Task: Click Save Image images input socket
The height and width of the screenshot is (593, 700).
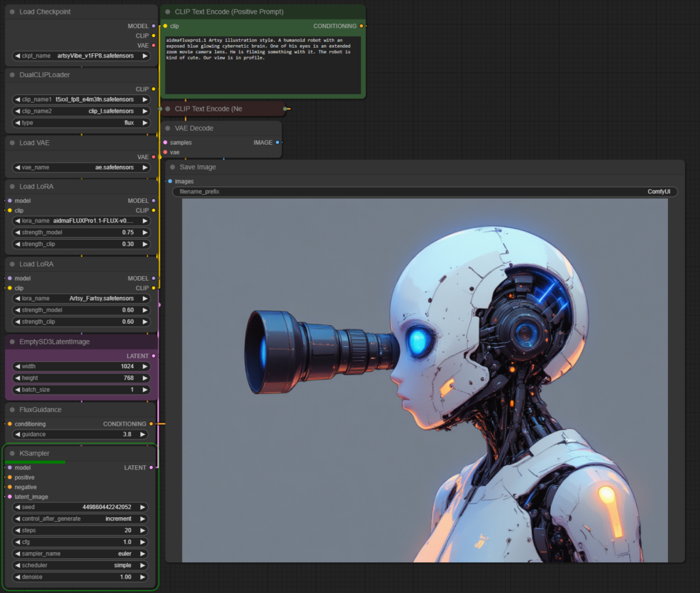Action: [x=170, y=182]
